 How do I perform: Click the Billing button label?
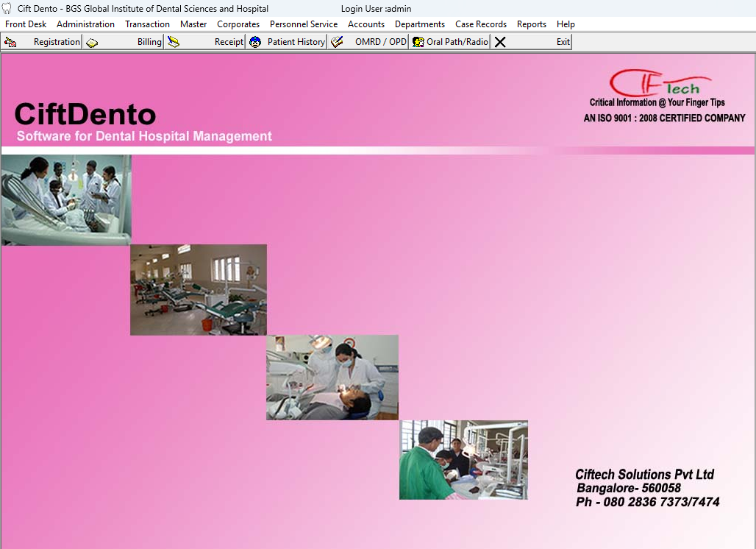point(149,42)
